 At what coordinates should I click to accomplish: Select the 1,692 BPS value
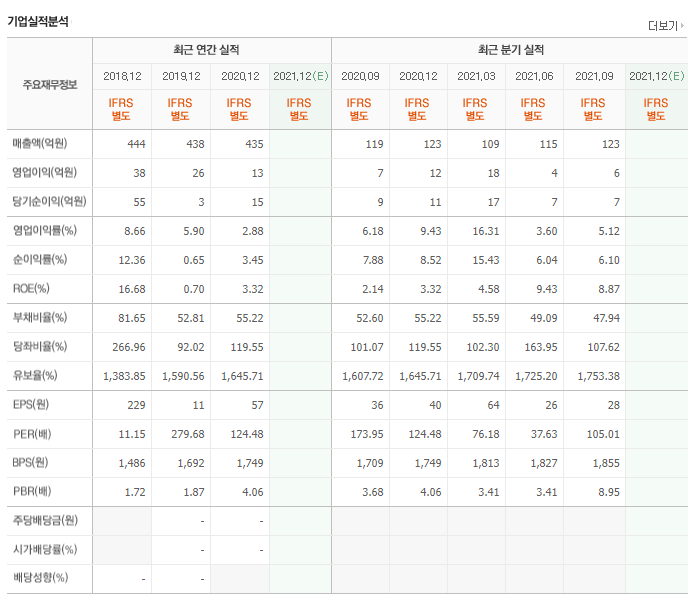pyautogui.click(x=191, y=463)
